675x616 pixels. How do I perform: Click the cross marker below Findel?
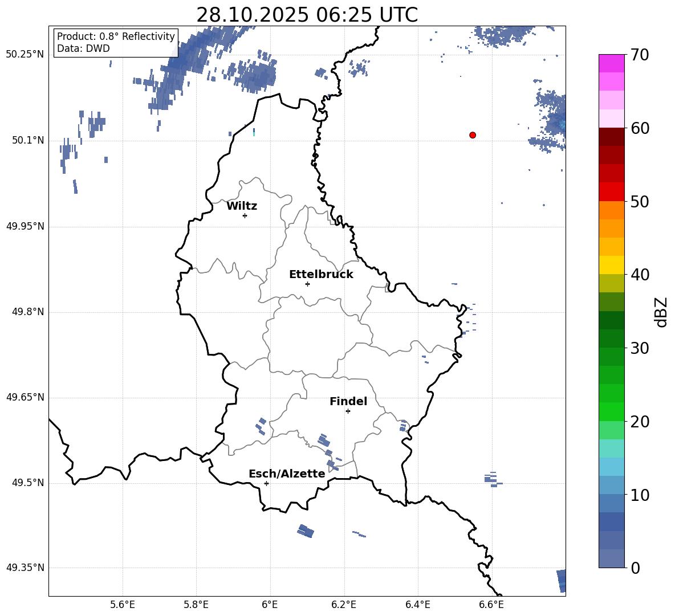pos(348,411)
